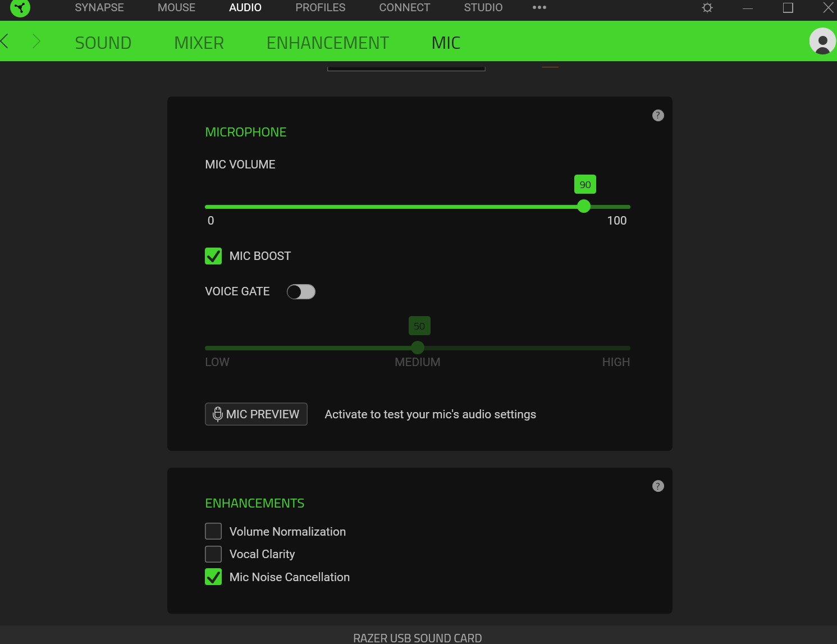This screenshot has height=644, width=837.
Task: Open the Enhancement subtab
Action: [328, 43]
